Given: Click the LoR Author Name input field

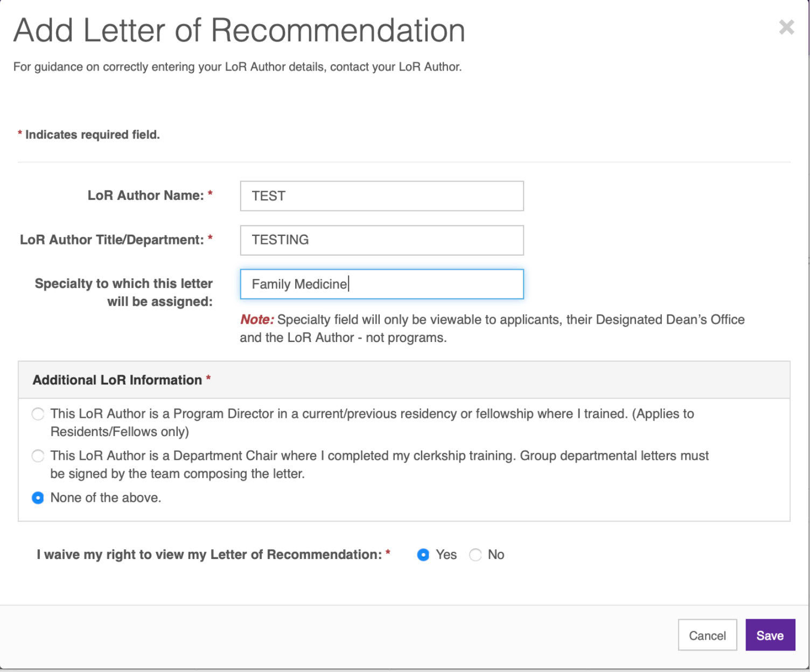Looking at the screenshot, I should [x=381, y=196].
